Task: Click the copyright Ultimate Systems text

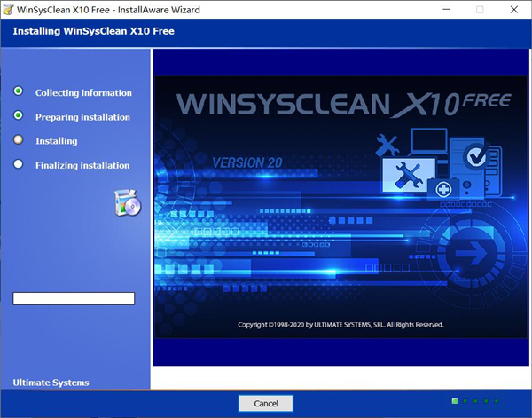Action: 340,325
